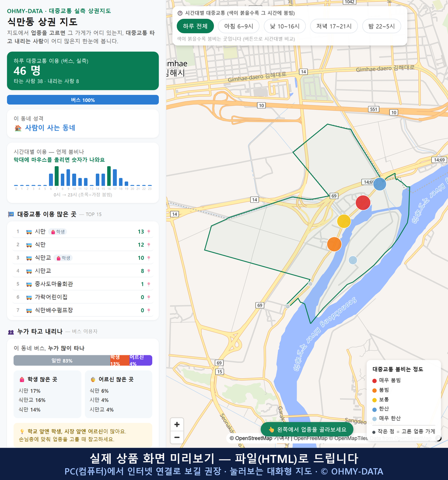This screenshot has width=448, height=480.
Task: Switch to the 저녁 17~21시 time filter
Action: click(x=334, y=26)
